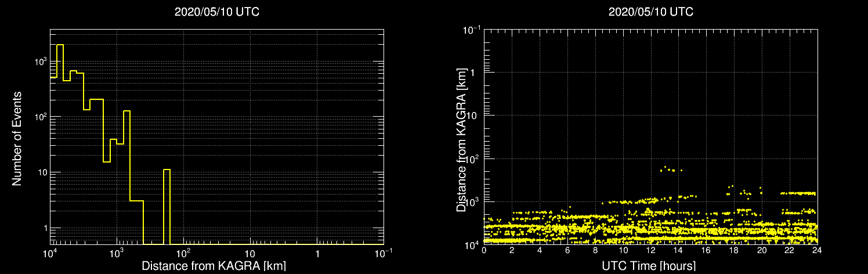Click the 10^2 tick on scatter plot distance axis
This screenshot has width=868, height=274.
pyautogui.click(x=472, y=158)
